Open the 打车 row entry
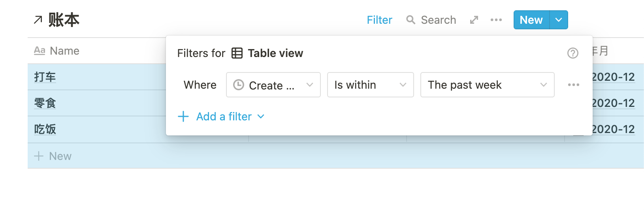This screenshot has height=213, width=644. (x=45, y=77)
